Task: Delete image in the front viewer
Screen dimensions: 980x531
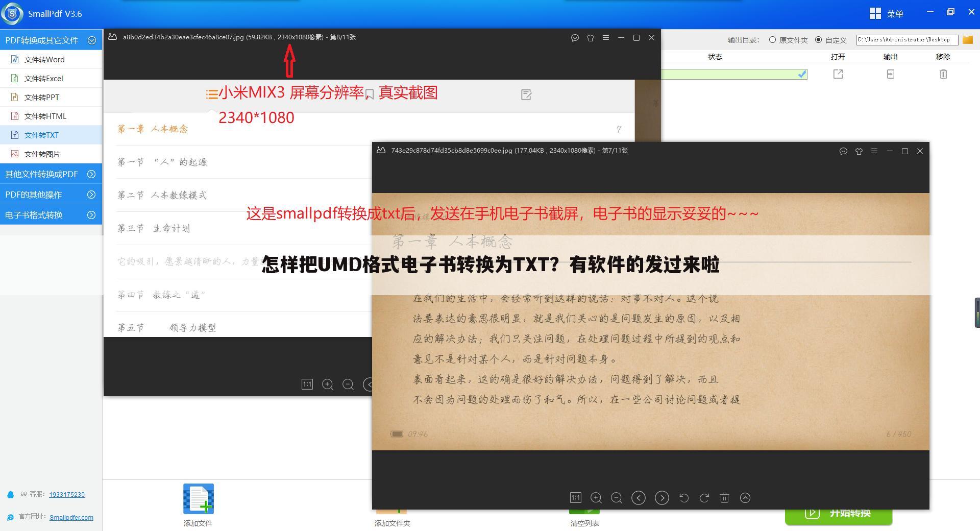Action: point(724,497)
